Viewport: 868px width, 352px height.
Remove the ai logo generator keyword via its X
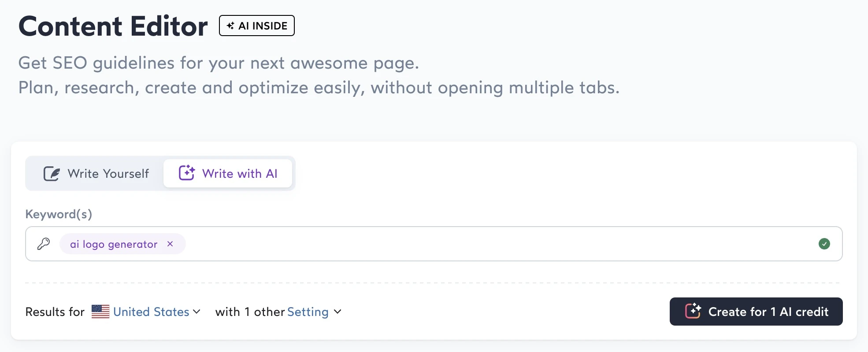pos(170,244)
